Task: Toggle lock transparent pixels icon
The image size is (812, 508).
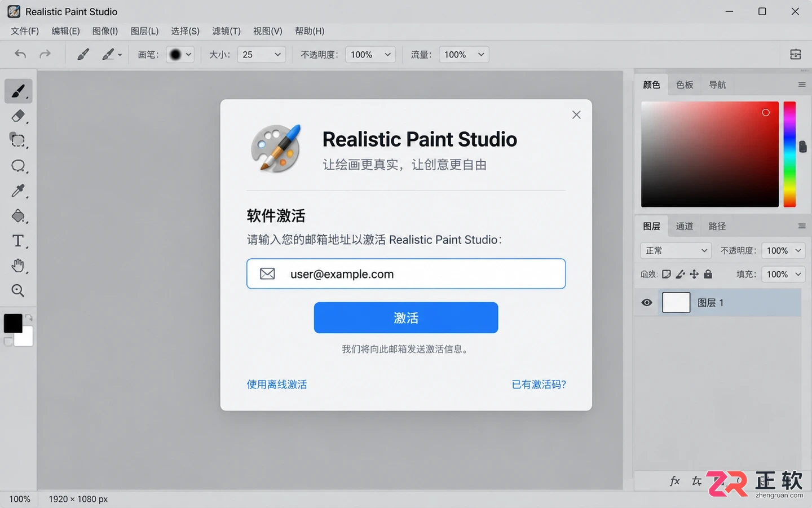Action: (x=667, y=274)
